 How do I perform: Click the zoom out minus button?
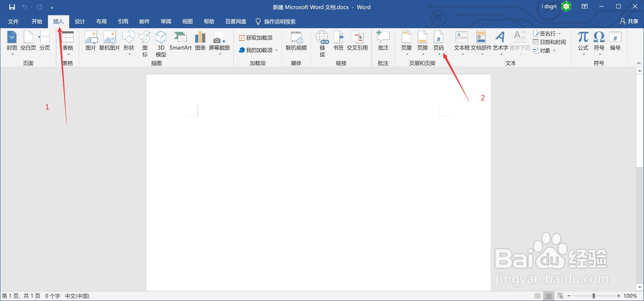pos(569,296)
